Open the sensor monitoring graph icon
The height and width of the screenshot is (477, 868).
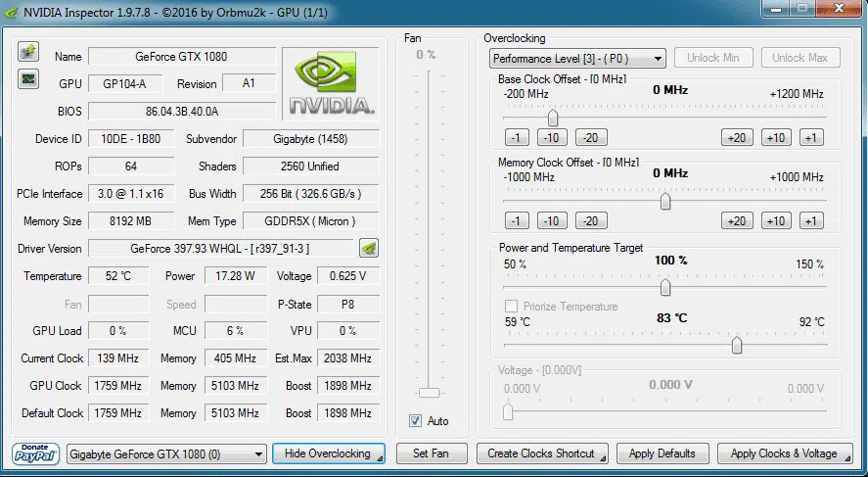coord(28,79)
